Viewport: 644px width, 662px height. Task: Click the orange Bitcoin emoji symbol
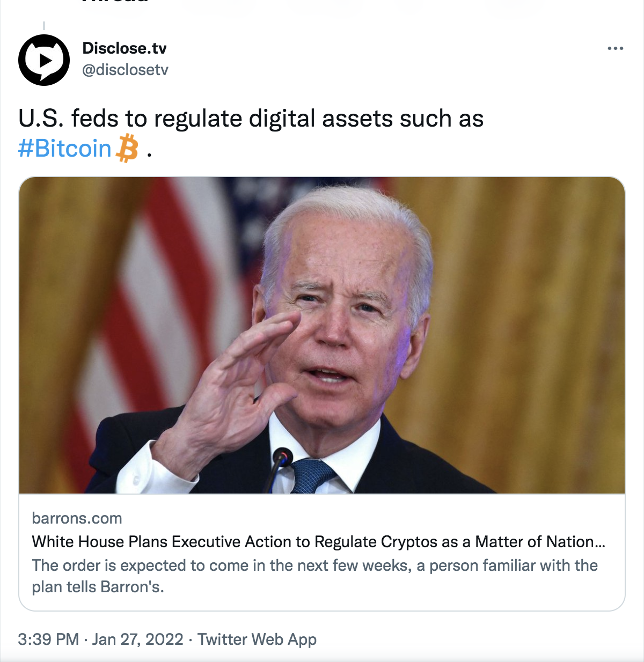[127, 149]
